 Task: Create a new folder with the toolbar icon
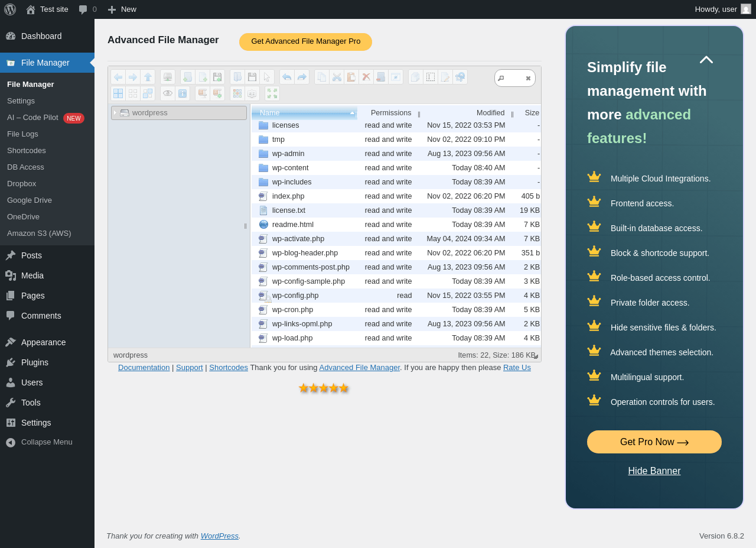pos(188,77)
